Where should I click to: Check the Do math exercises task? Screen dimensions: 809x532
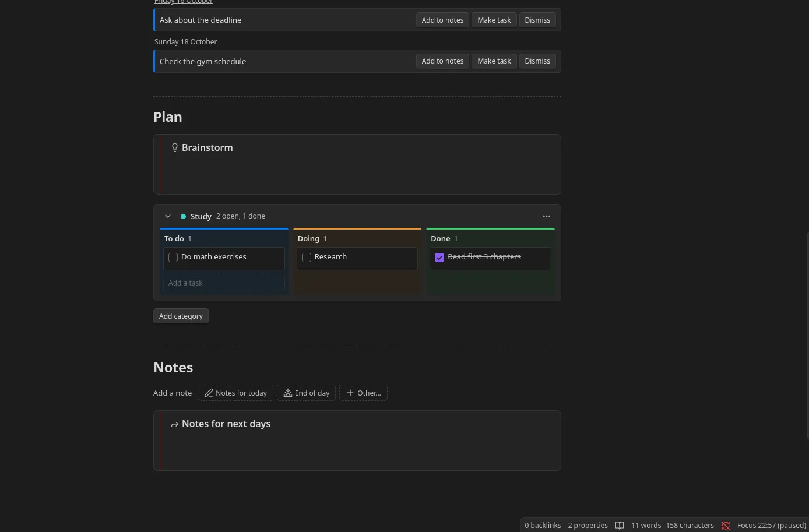point(173,258)
